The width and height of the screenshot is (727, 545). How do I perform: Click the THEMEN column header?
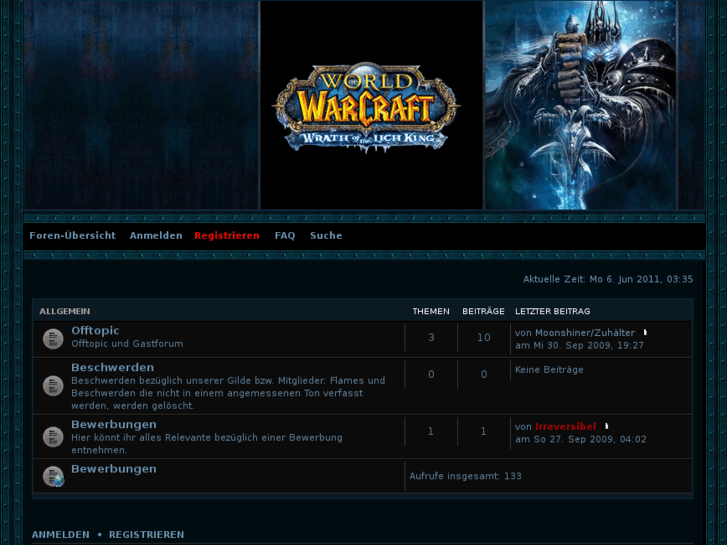tap(431, 311)
